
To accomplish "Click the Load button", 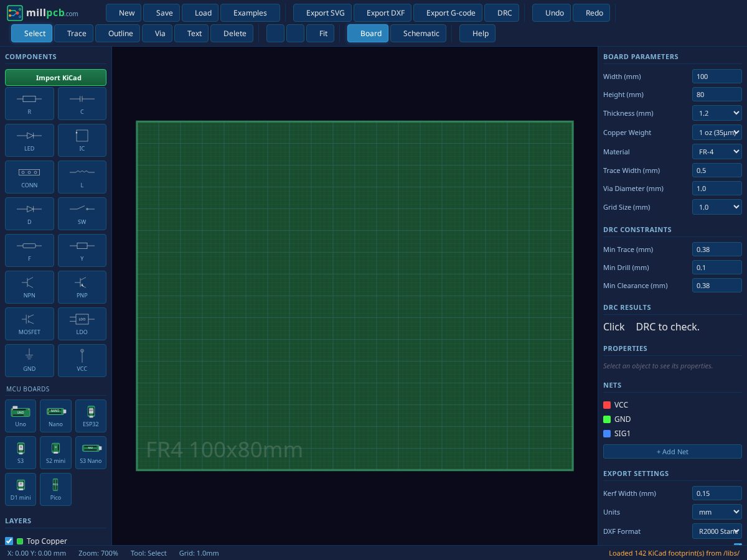I will [x=200, y=13].
